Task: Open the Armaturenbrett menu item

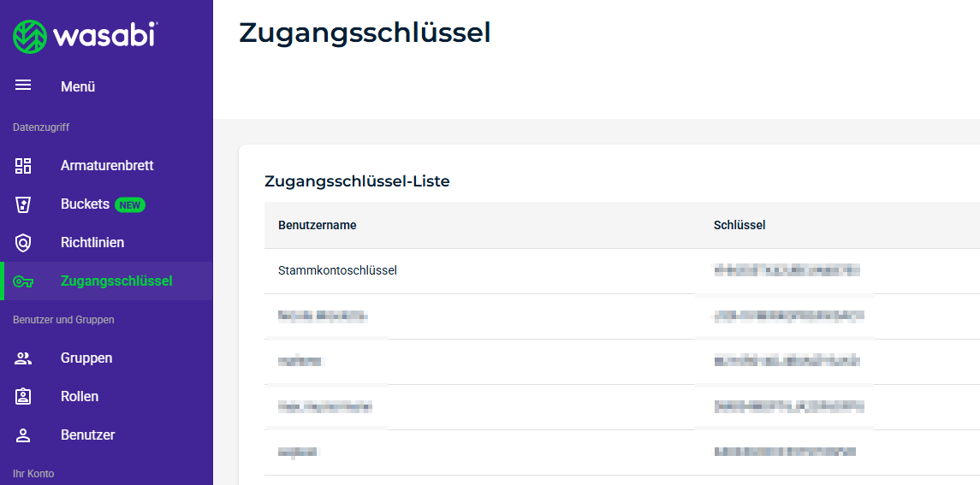Action: point(107,166)
